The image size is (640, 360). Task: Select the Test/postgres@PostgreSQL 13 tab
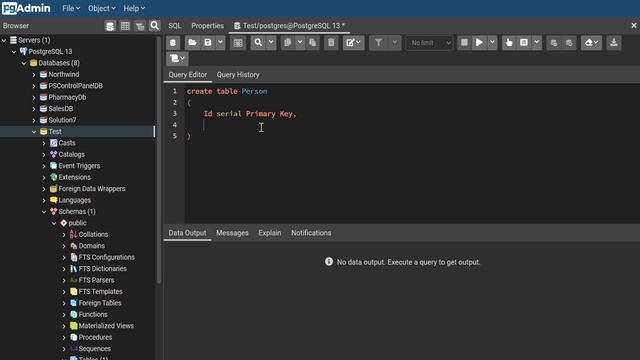coord(289,26)
